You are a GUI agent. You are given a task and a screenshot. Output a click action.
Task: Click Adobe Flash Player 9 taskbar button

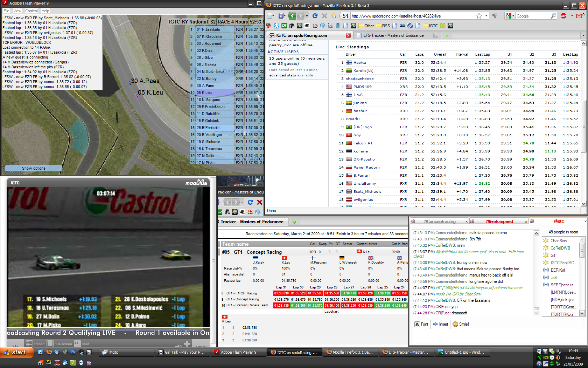(239, 352)
